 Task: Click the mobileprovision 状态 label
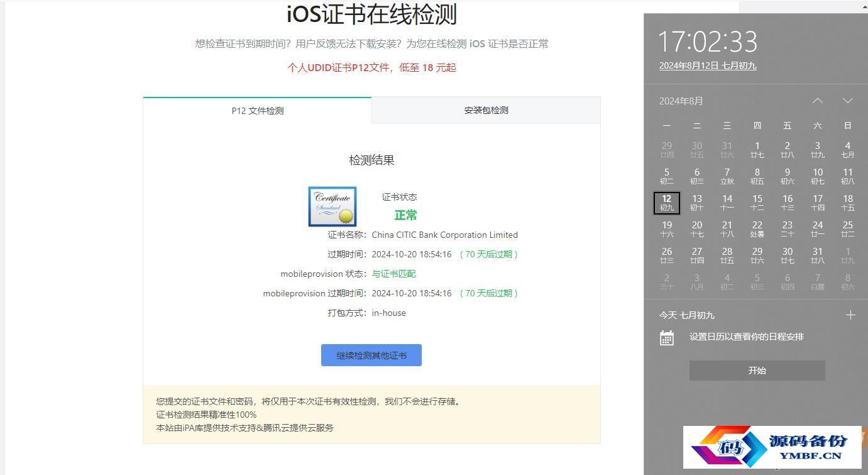(324, 274)
